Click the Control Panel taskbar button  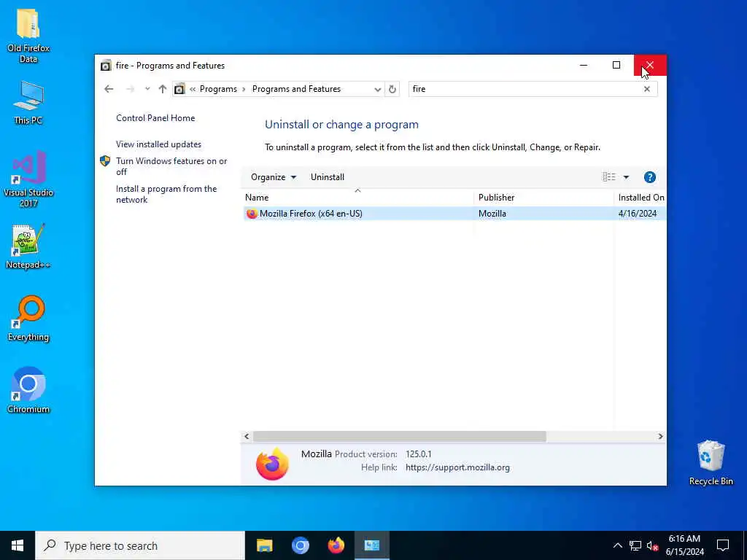point(371,545)
